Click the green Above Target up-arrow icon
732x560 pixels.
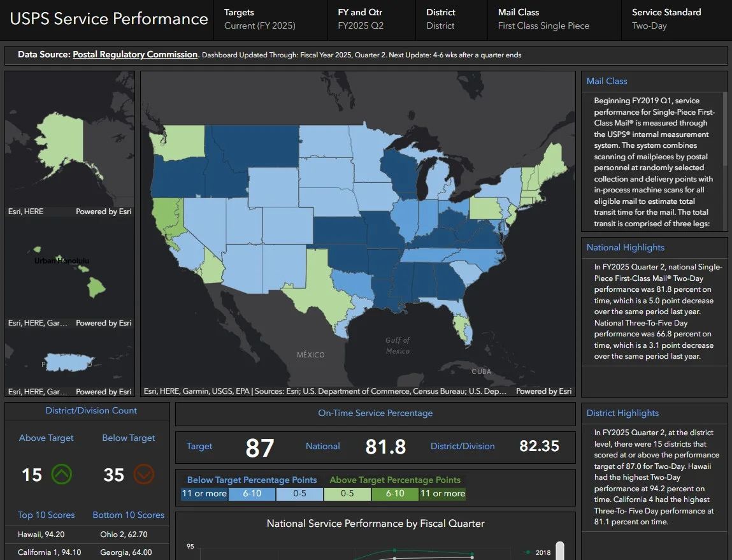pyautogui.click(x=62, y=474)
